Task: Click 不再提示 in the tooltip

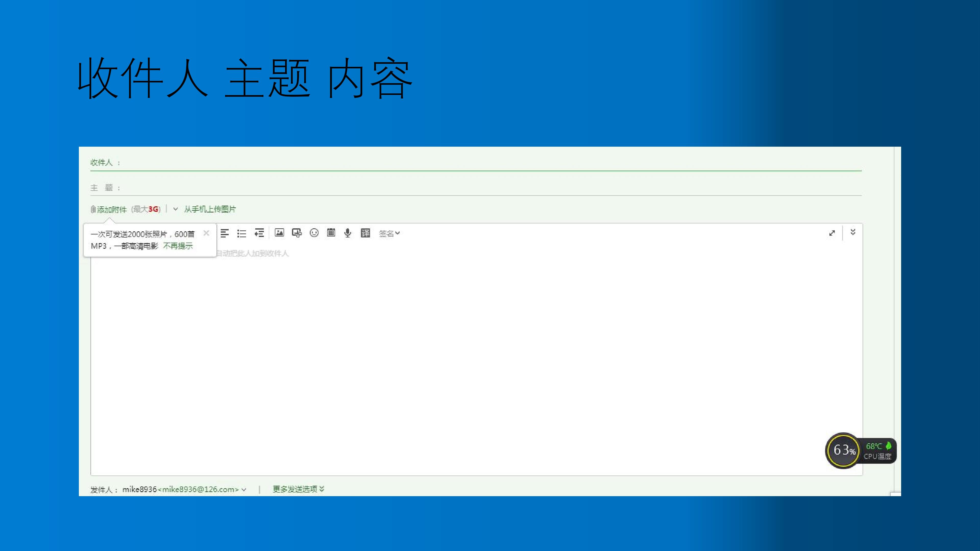Action: pyautogui.click(x=178, y=246)
